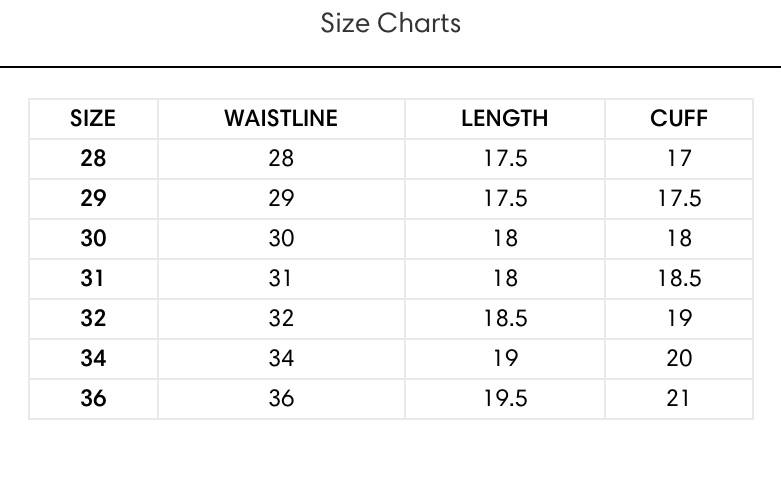
Task: Select the WAISTLINE column header
Action: tap(281, 119)
